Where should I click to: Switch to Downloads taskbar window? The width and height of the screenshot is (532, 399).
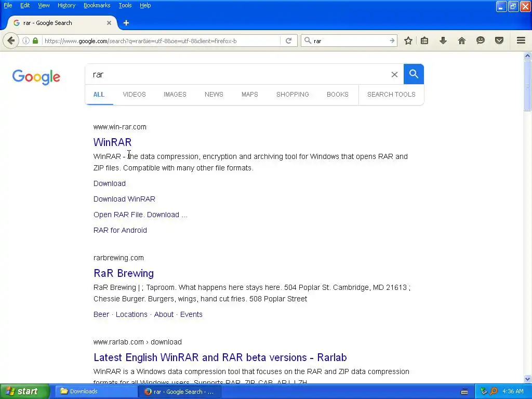pos(96,392)
